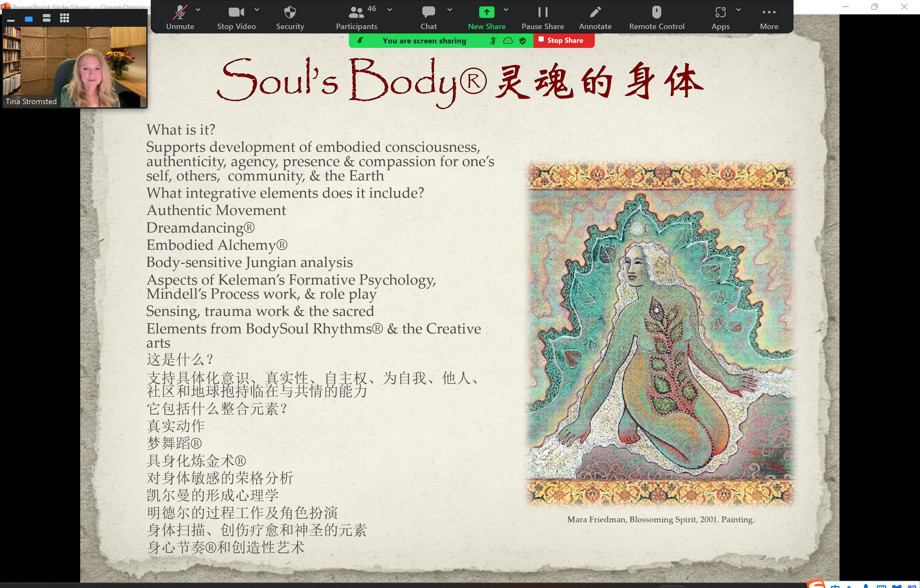Switch to stacked thumbnail strip view
Screen dimensions: 920x588
(47, 18)
